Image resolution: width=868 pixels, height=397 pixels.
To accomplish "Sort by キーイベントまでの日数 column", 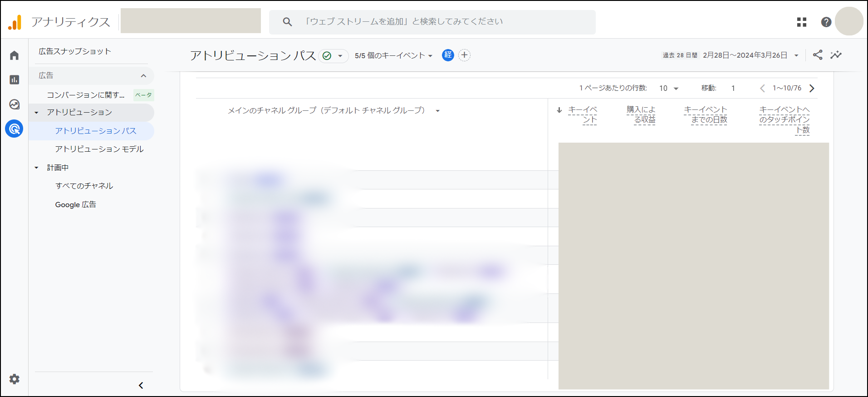I will coord(706,114).
